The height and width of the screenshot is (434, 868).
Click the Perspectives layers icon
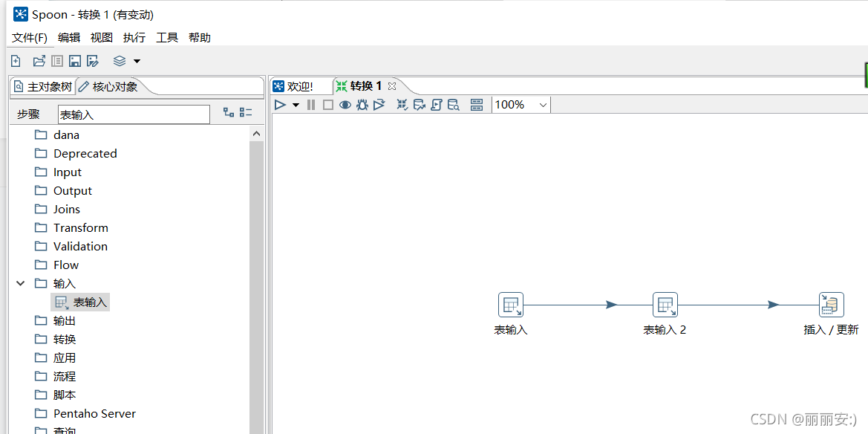click(120, 61)
